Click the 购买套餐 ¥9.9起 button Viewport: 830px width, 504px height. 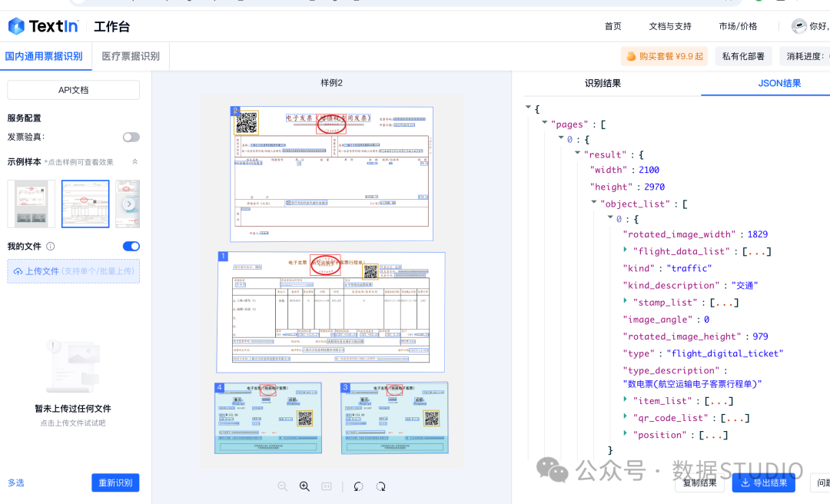[666, 56]
